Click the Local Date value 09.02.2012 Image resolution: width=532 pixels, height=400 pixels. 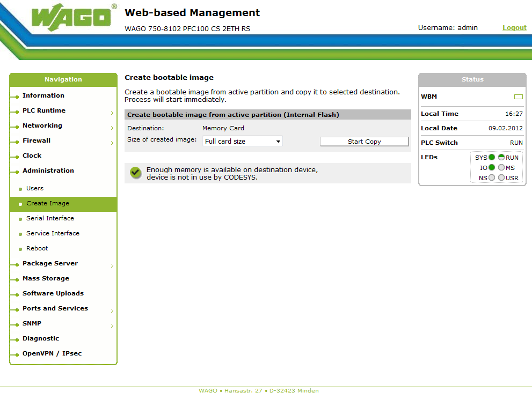[506, 128]
